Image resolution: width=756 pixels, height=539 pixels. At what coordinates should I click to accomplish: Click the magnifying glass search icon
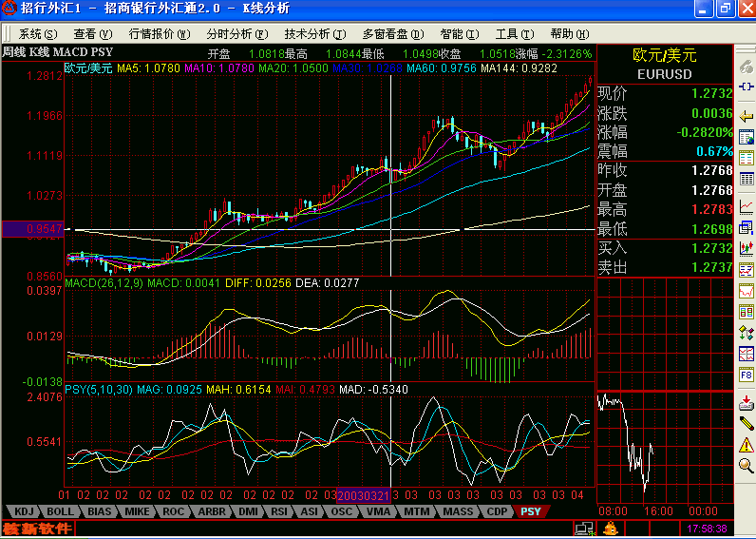pos(746,466)
